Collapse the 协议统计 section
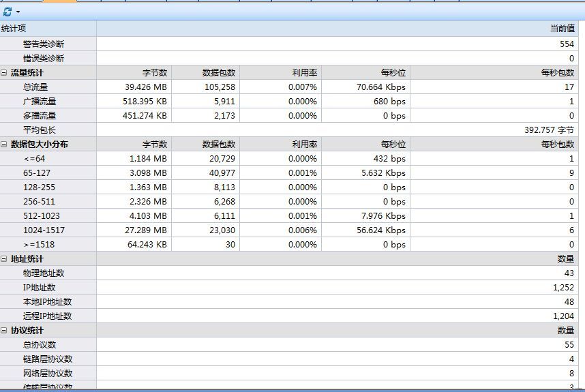This screenshot has width=585, height=392. 4,330
